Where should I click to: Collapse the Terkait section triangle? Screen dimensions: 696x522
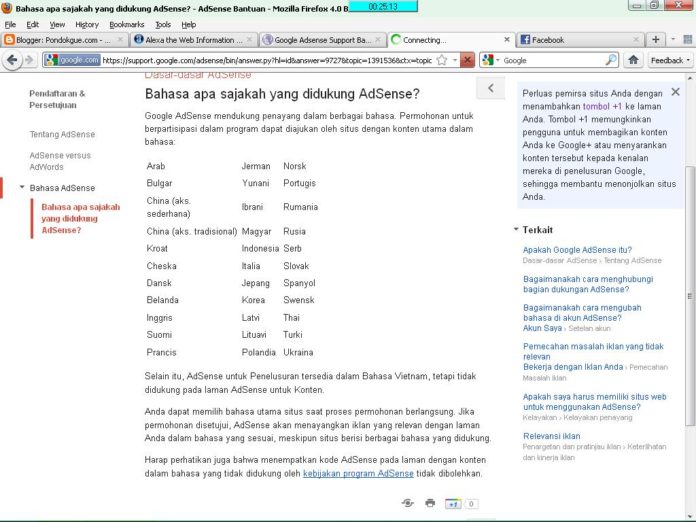tap(516, 229)
